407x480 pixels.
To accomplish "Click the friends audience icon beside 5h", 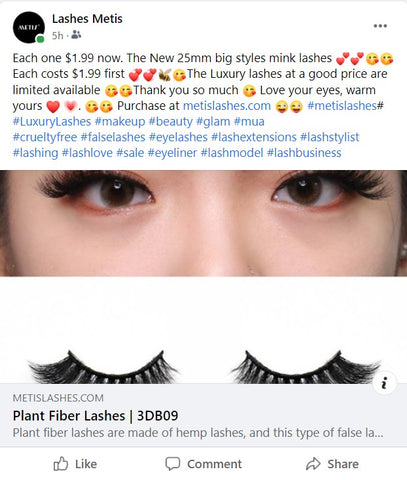I will point(76,35).
